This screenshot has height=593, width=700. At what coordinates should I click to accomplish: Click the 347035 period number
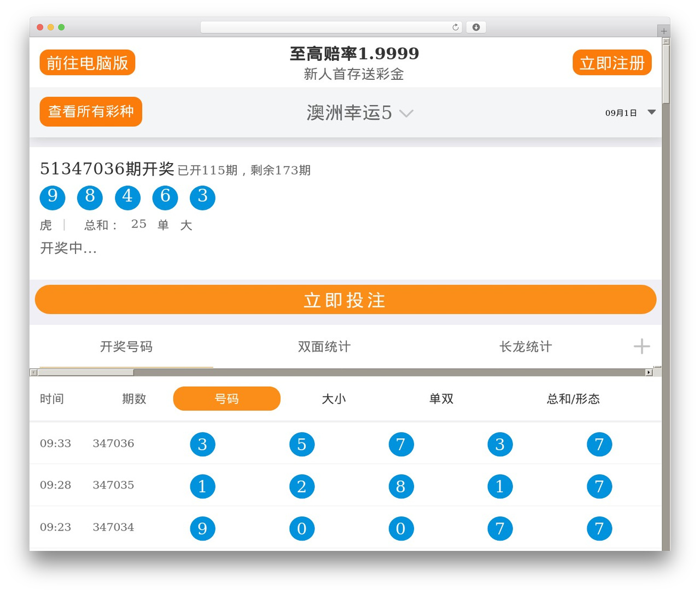(x=113, y=485)
